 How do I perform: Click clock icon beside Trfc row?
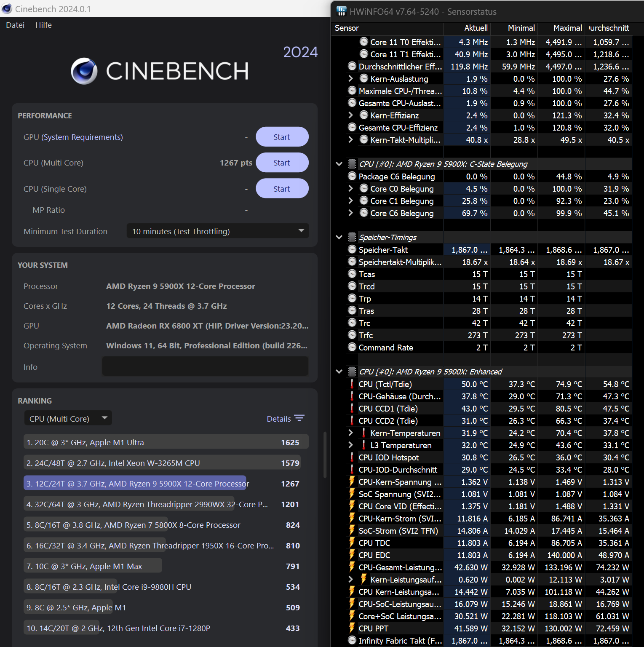point(352,335)
